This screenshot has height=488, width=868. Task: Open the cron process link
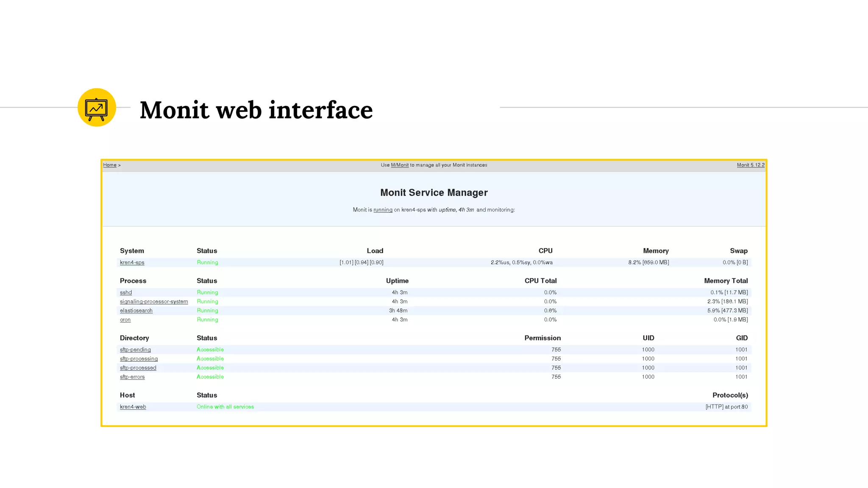(x=125, y=320)
